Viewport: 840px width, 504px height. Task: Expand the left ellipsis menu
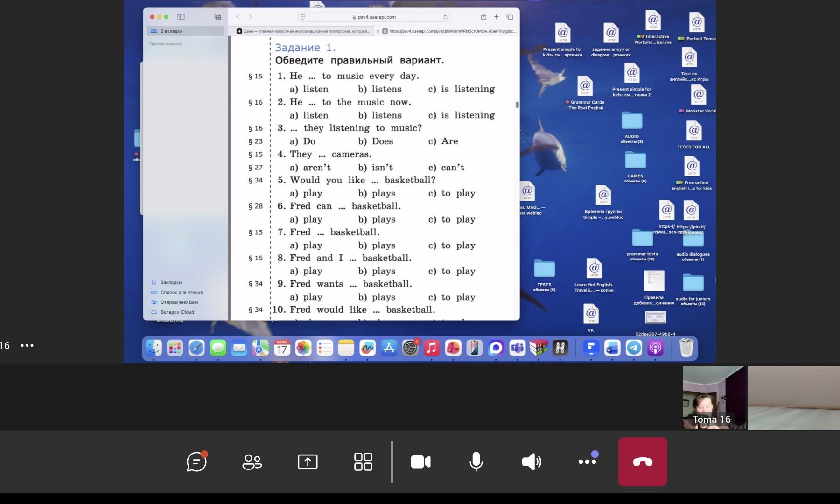[x=27, y=345]
